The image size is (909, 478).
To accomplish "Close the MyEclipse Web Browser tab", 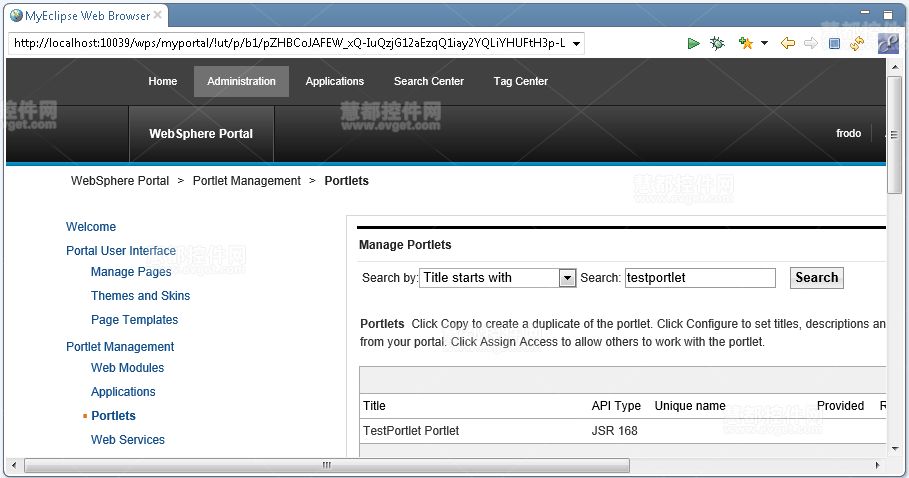I will pos(157,16).
